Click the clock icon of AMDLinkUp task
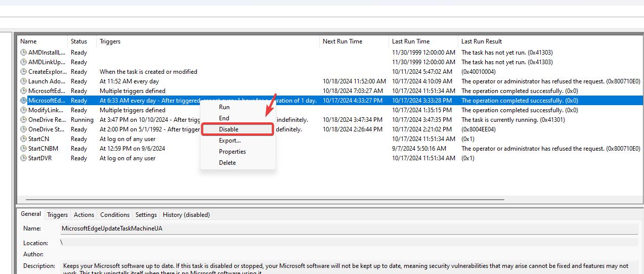This screenshot has width=644, height=274. (x=23, y=62)
